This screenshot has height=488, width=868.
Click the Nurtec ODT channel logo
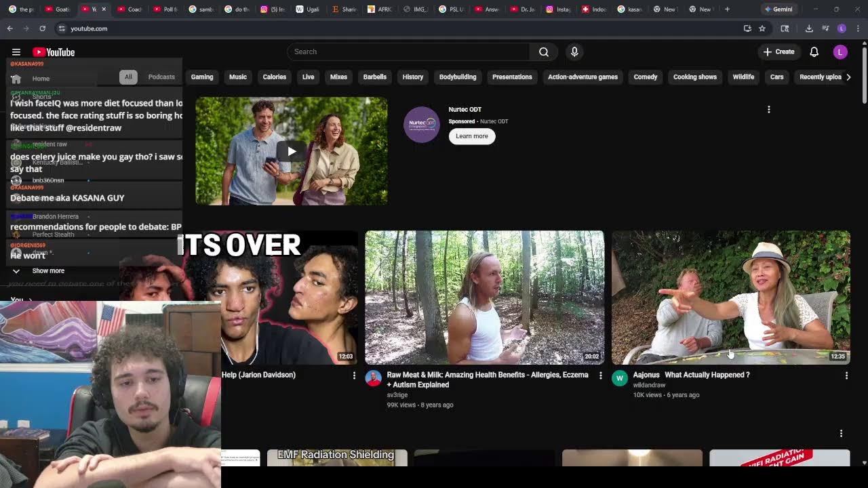pos(422,125)
